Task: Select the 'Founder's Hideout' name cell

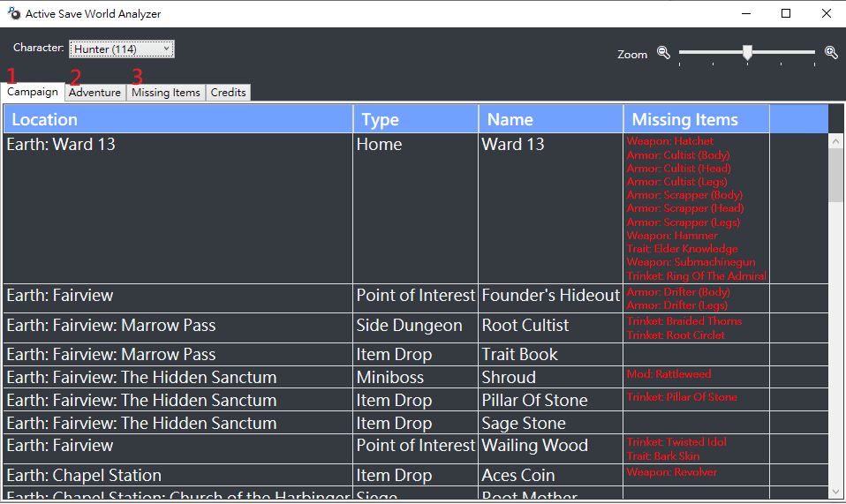Action: coord(551,298)
